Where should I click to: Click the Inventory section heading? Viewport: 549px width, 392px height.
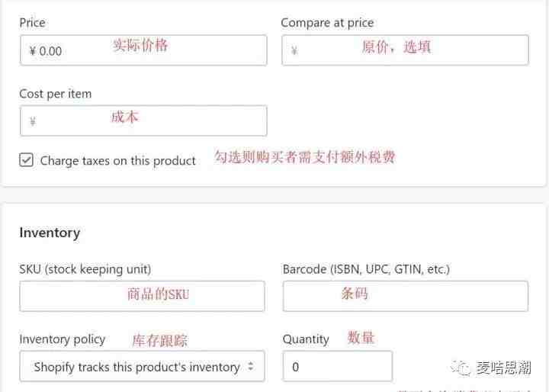tap(50, 233)
